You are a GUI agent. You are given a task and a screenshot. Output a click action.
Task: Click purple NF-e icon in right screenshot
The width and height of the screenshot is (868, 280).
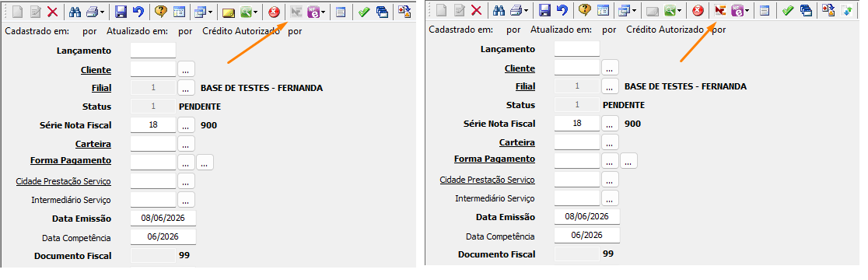pyautogui.click(x=737, y=10)
